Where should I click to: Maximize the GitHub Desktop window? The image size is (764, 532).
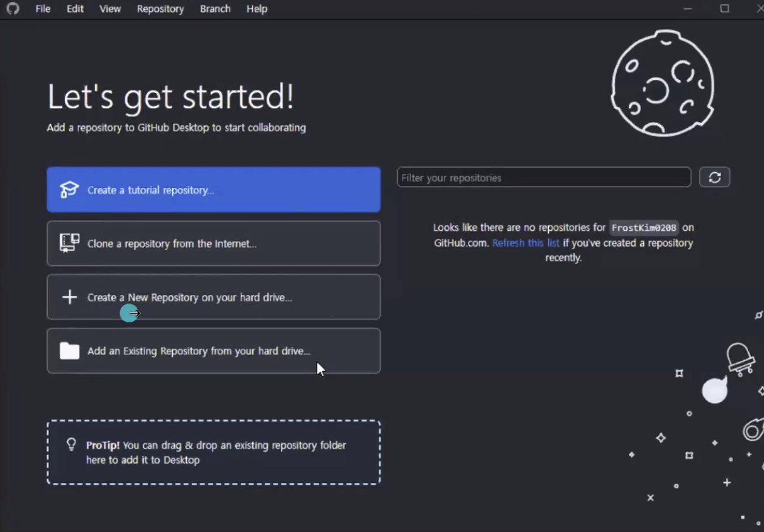[x=725, y=9]
